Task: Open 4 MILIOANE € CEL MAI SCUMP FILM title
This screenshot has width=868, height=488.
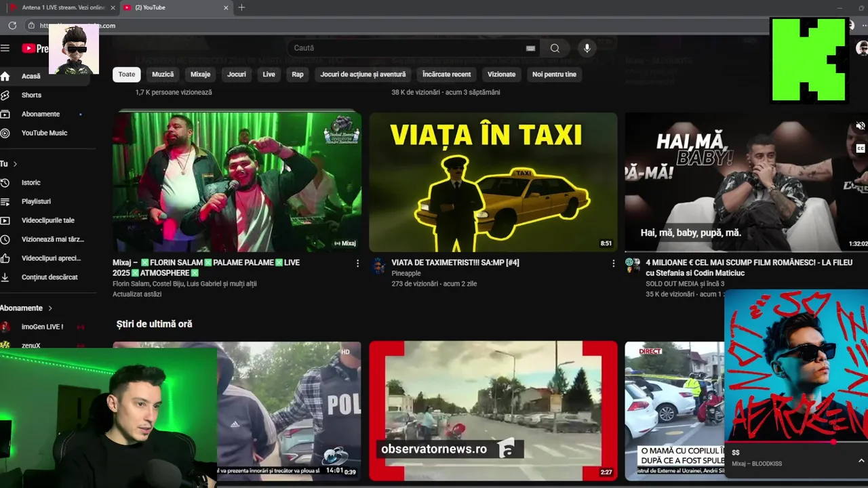Action: (749, 268)
